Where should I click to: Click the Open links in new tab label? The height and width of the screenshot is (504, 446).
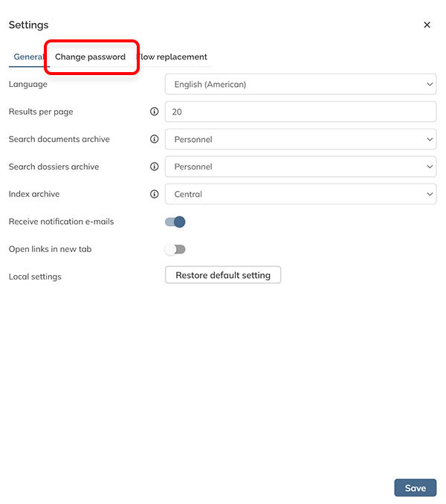click(51, 249)
